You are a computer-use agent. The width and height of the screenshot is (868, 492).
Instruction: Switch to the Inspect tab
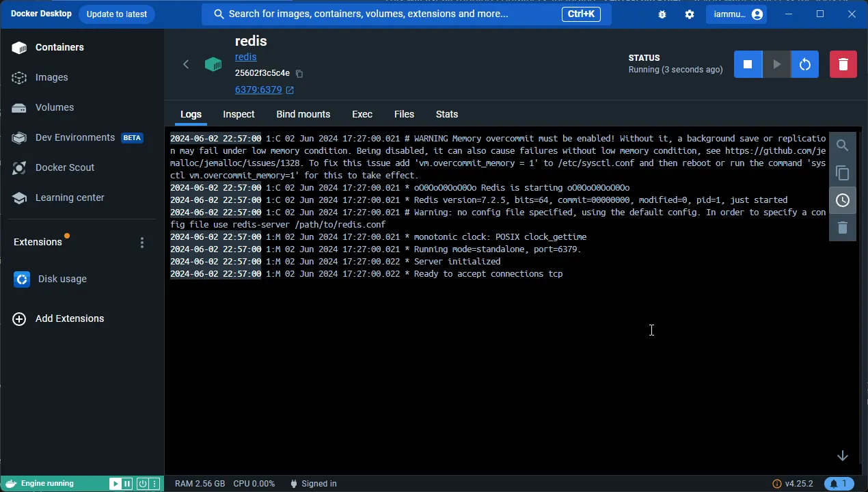pyautogui.click(x=239, y=114)
